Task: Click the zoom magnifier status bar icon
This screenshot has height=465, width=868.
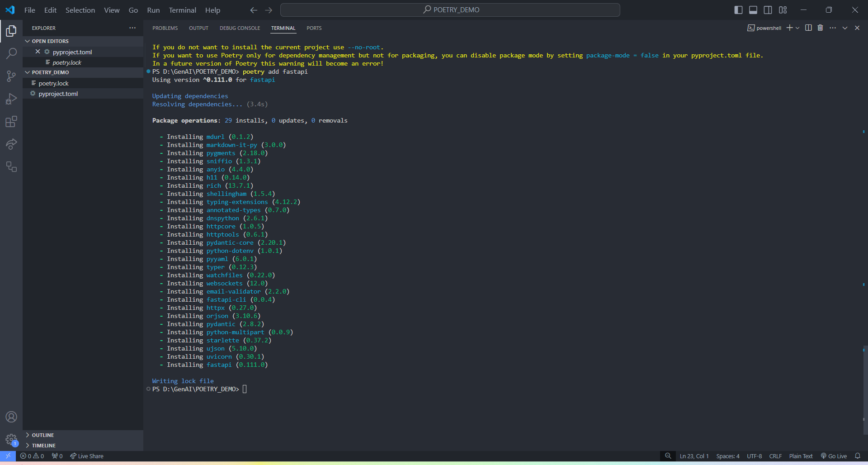Action: tap(668, 456)
